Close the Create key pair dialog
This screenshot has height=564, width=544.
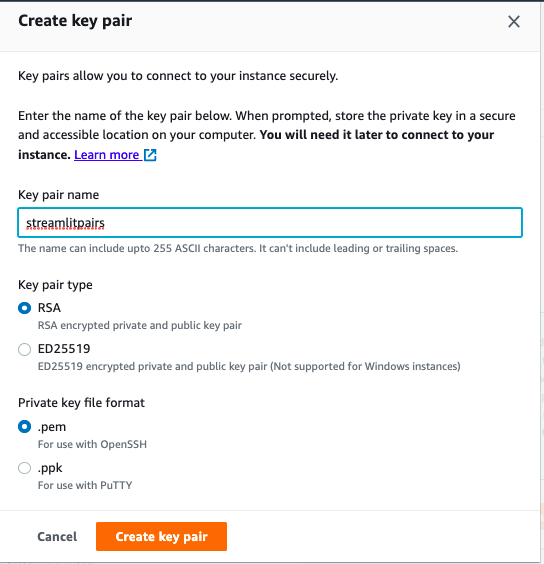click(x=514, y=22)
